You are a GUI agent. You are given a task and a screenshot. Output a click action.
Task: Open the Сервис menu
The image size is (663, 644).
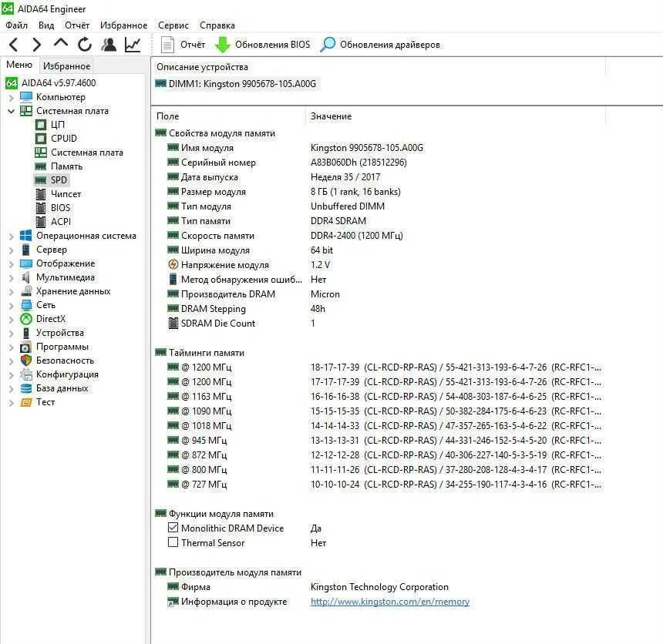(173, 25)
